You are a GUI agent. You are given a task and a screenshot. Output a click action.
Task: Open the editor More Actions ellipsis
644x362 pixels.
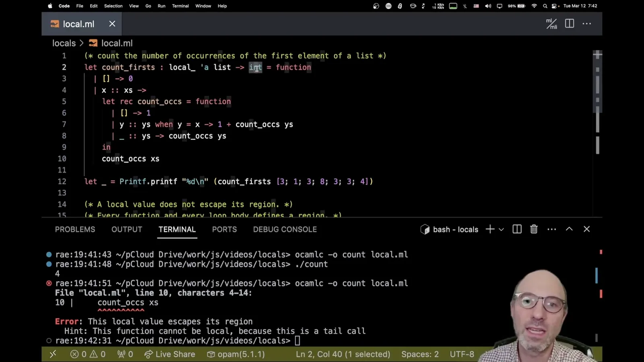pos(587,24)
